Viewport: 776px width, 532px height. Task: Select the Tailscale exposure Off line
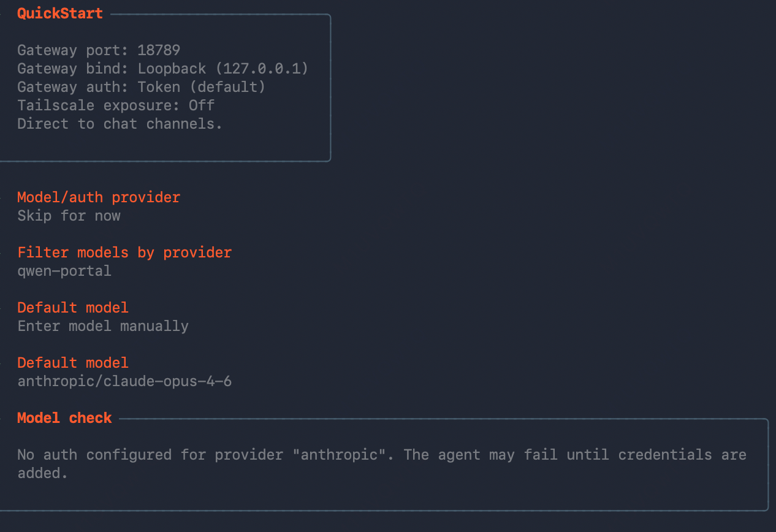(x=116, y=105)
